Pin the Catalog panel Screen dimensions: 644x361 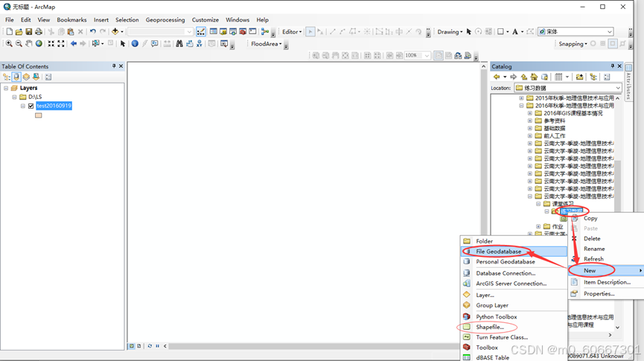tap(613, 66)
